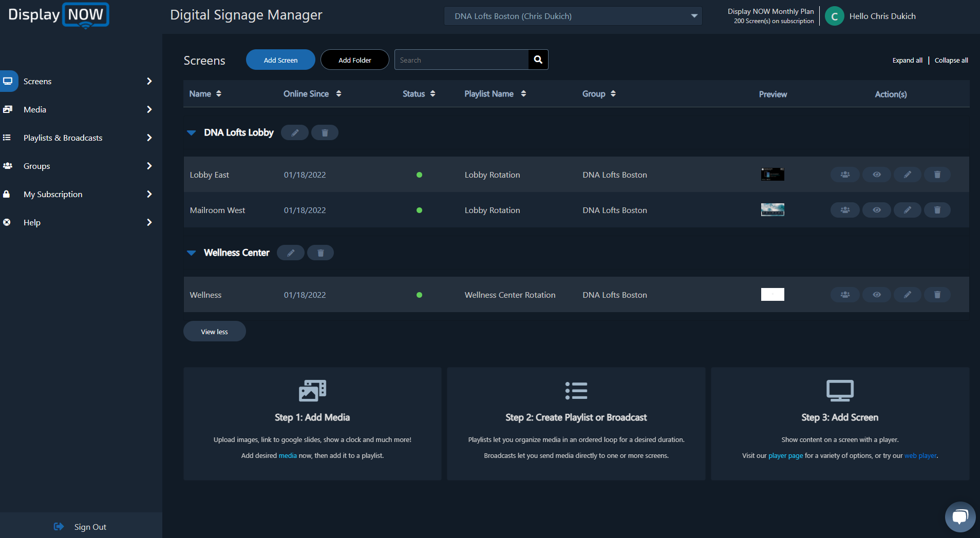Sign Out of the account
The image size is (980, 538).
coord(90,527)
